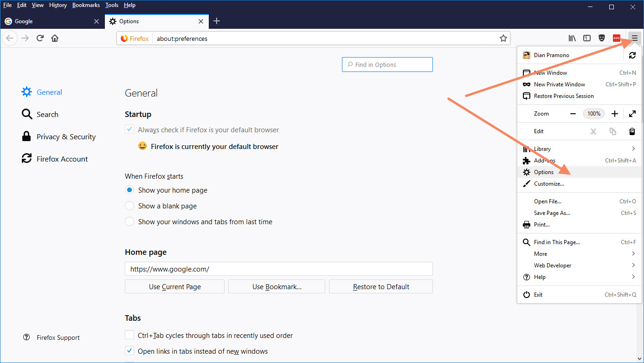Image resolution: width=644 pixels, height=363 pixels.
Task: Choose Exit from the menu
Action: pyautogui.click(x=580, y=295)
